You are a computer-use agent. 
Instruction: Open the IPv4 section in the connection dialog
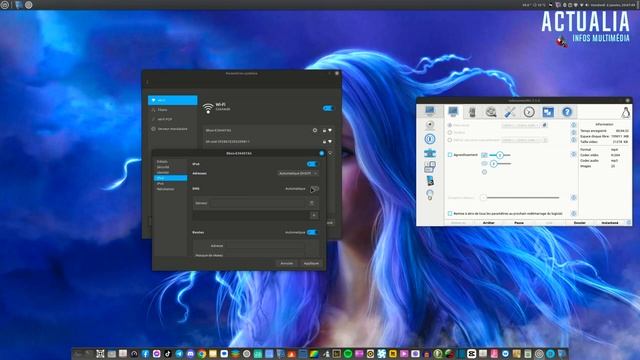tap(171, 178)
